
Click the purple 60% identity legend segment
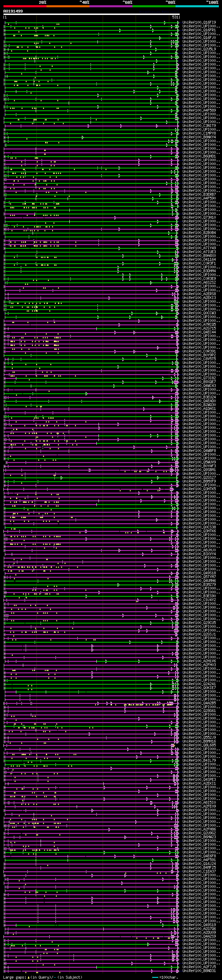click(111, 6)
